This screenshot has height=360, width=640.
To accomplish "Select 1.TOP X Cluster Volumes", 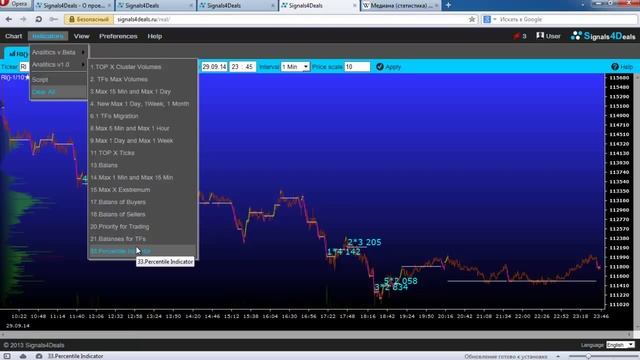I will pos(143,67).
